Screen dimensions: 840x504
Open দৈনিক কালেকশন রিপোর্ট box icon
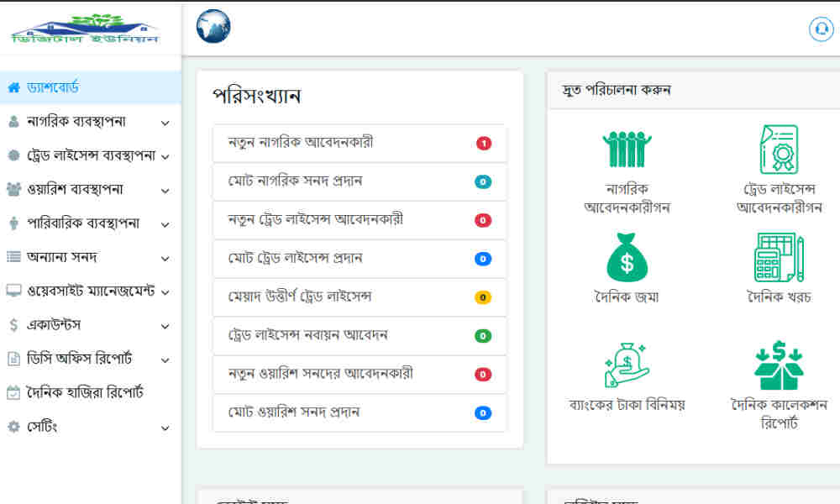(x=779, y=365)
